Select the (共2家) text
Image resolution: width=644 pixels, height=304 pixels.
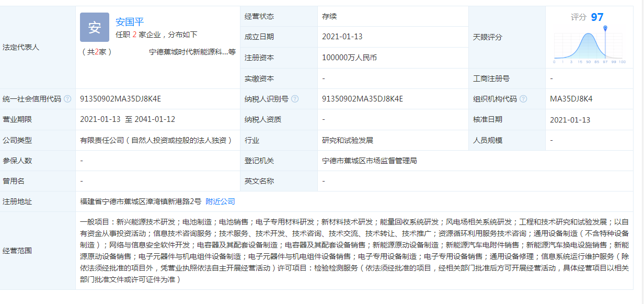[97, 52]
